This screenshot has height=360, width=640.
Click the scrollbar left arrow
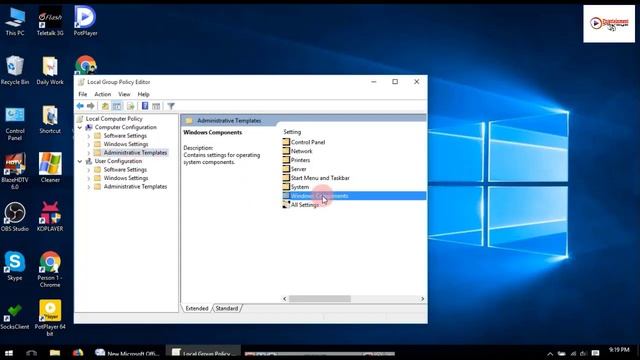point(285,299)
